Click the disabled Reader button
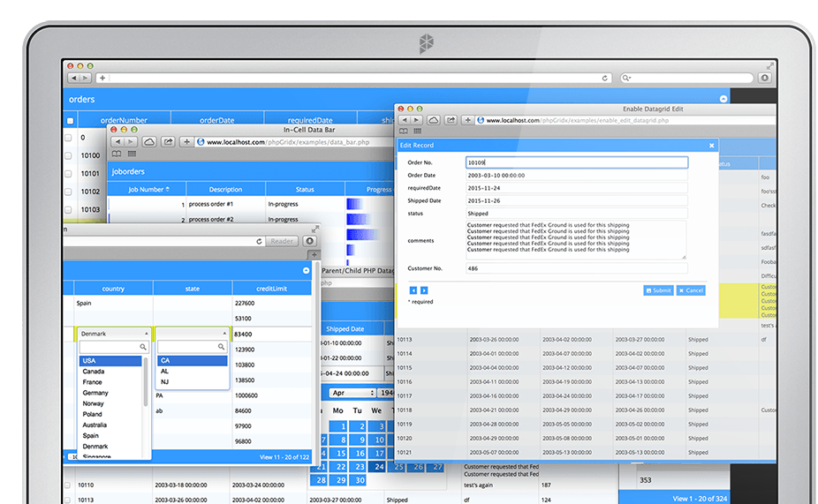This screenshot has height=504, width=818. [x=282, y=241]
